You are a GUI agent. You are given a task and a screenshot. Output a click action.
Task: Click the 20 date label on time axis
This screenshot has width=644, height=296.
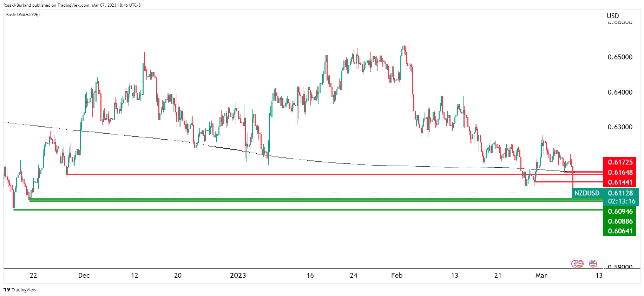(x=178, y=275)
